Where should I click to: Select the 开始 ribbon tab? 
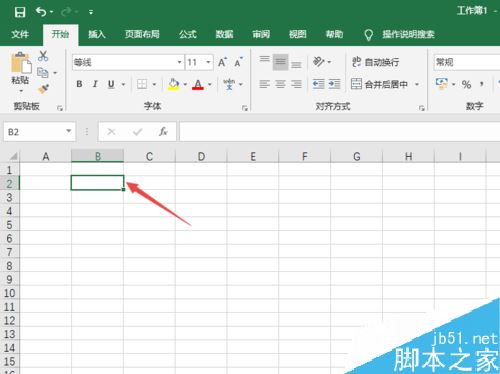[x=60, y=34]
